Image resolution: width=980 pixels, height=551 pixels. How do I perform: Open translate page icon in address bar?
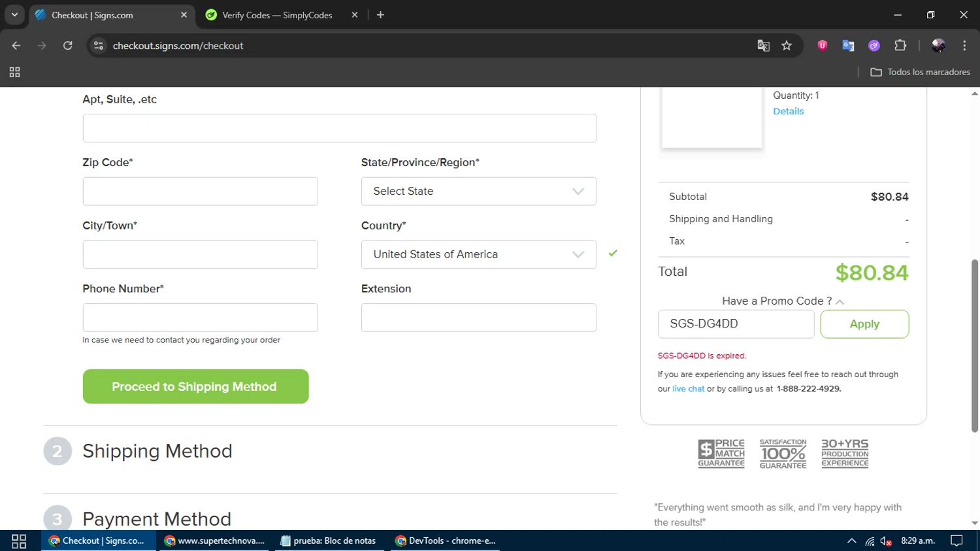coord(763,46)
